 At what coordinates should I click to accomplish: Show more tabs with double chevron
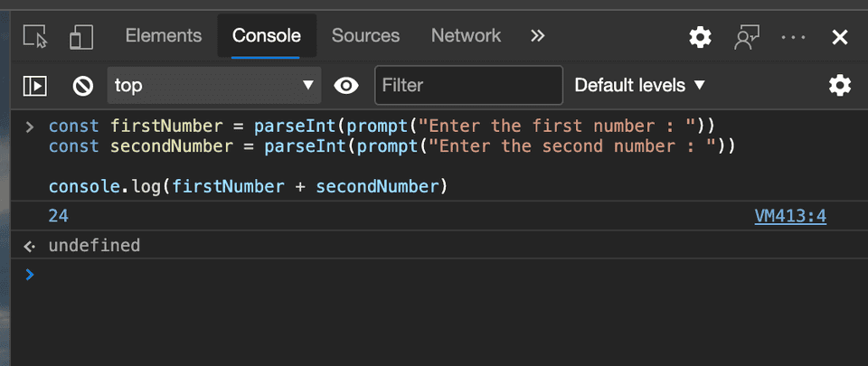pos(538,36)
